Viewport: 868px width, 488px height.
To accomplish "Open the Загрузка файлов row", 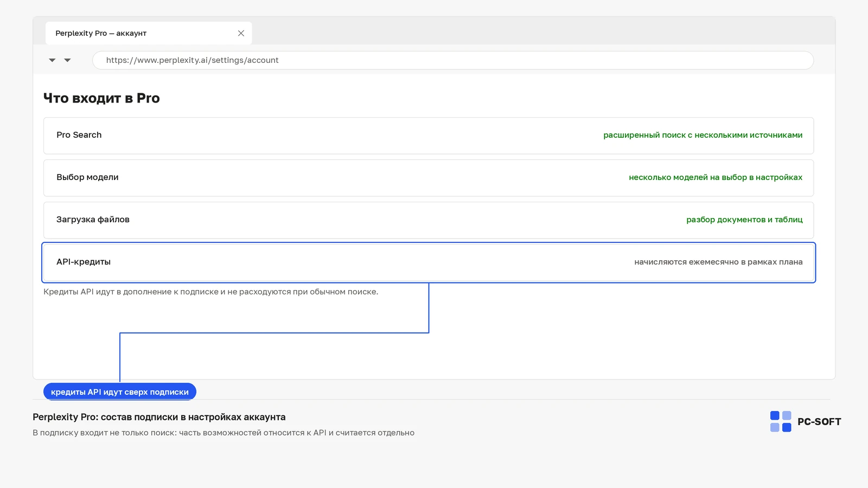I will 429,220.
